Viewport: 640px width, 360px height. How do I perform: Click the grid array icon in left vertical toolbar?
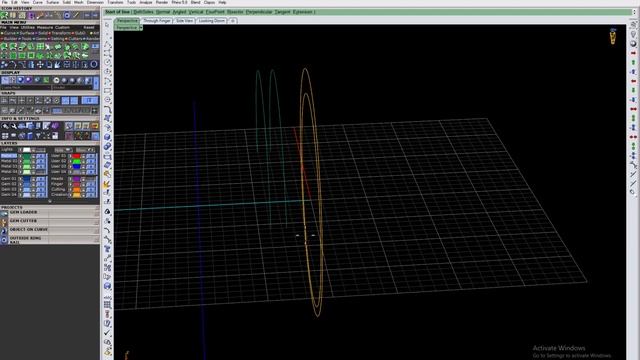(x=107, y=304)
